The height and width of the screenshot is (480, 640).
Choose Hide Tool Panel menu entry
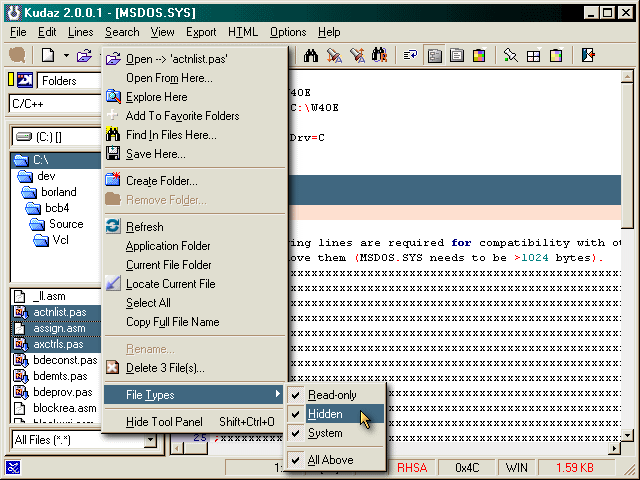tap(194, 422)
